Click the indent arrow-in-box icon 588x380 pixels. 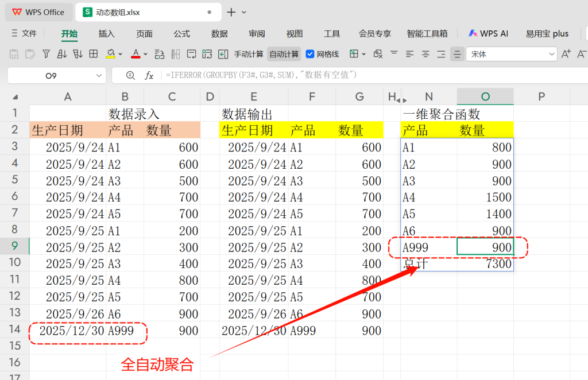coord(223,54)
